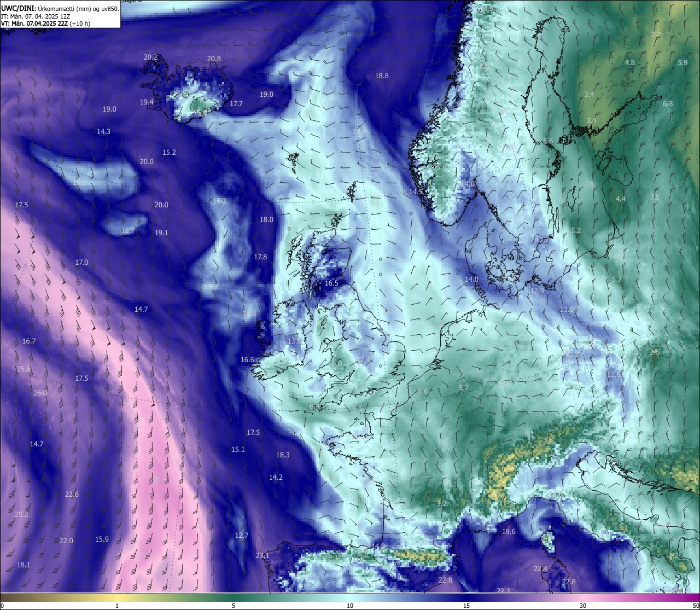Click the 23.1 value label
The image size is (700, 610).
pyautogui.click(x=262, y=556)
